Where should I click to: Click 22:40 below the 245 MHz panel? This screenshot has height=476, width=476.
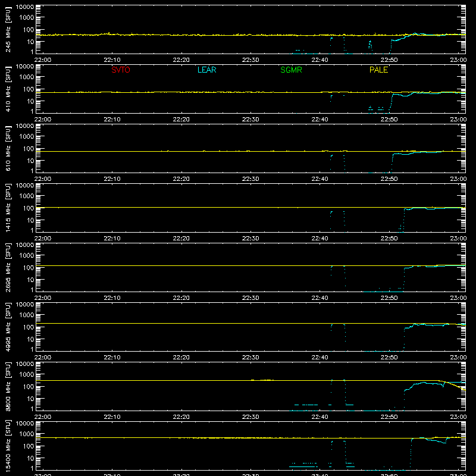[x=320, y=60]
